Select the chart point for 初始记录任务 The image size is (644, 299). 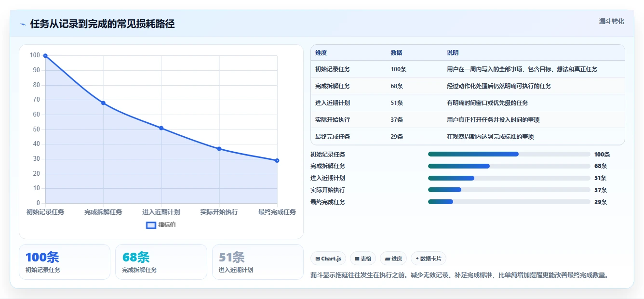(45, 56)
